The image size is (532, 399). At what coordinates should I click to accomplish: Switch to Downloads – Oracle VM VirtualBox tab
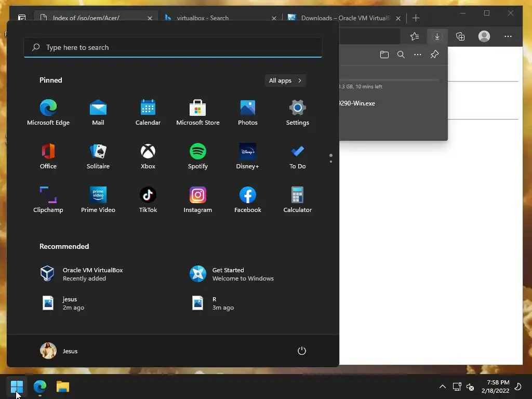tap(339, 18)
